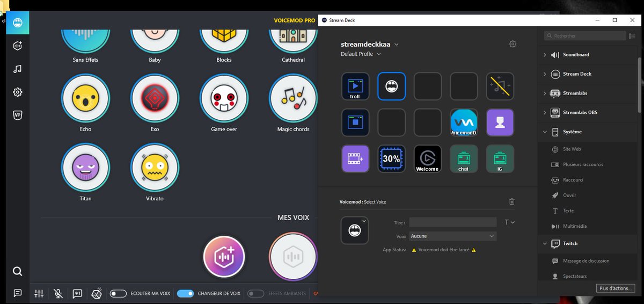Delete the selected Voicemod action with trash icon
This screenshot has width=644, height=304.
[x=511, y=201]
